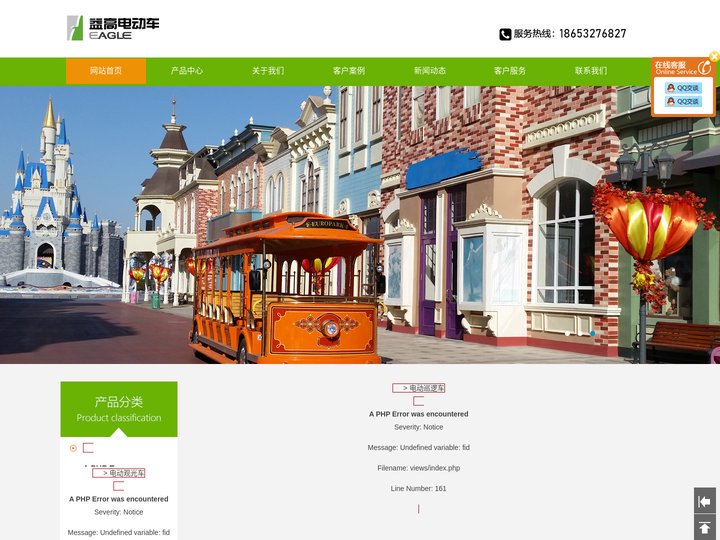Open the 联系我们 menu item
The height and width of the screenshot is (540, 720).
click(x=591, y=71)
